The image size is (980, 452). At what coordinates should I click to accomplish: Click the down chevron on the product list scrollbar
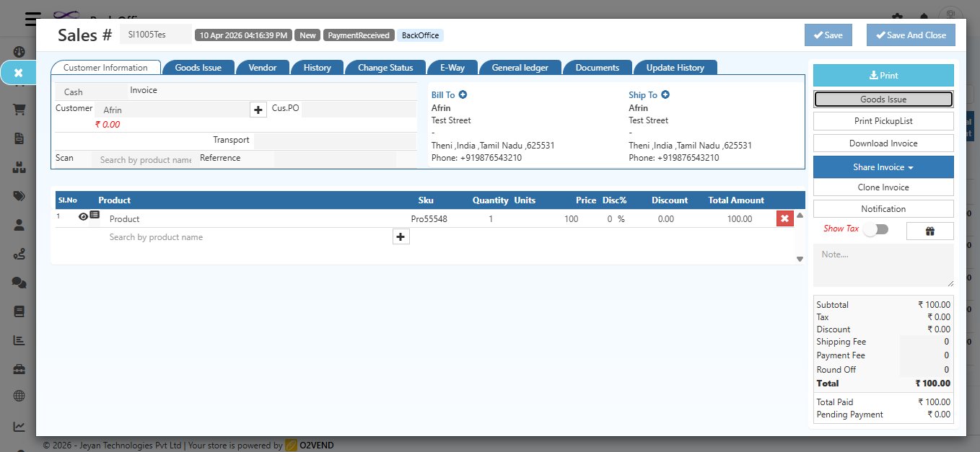pyautogui.click(x=800, y=258)
